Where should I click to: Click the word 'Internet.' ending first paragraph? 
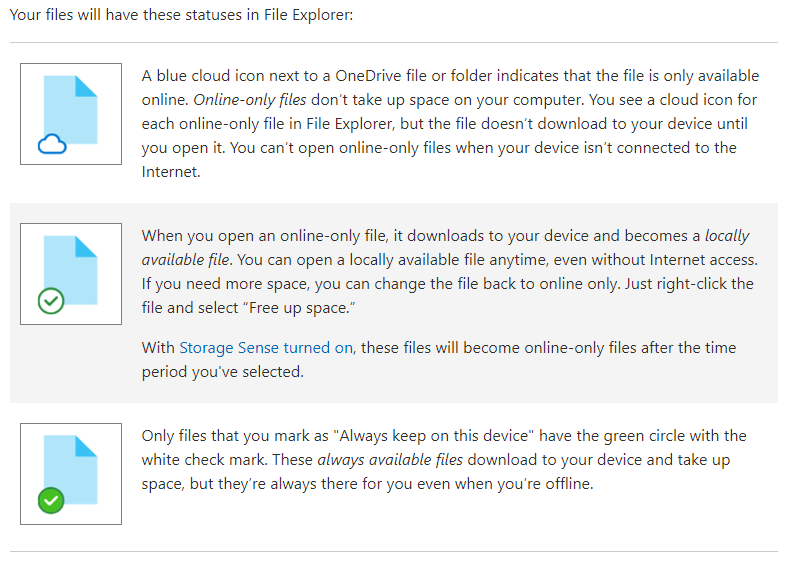(171, 172)
